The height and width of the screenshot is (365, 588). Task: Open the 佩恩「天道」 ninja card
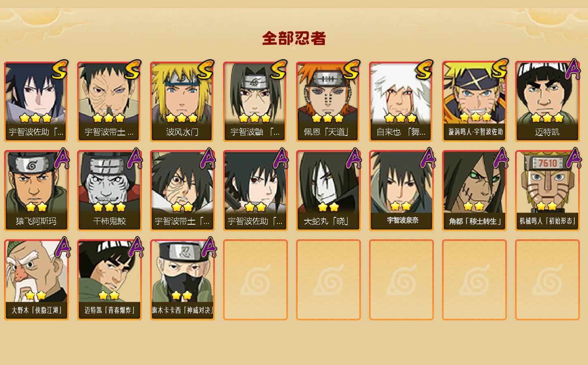click(328, 101)
